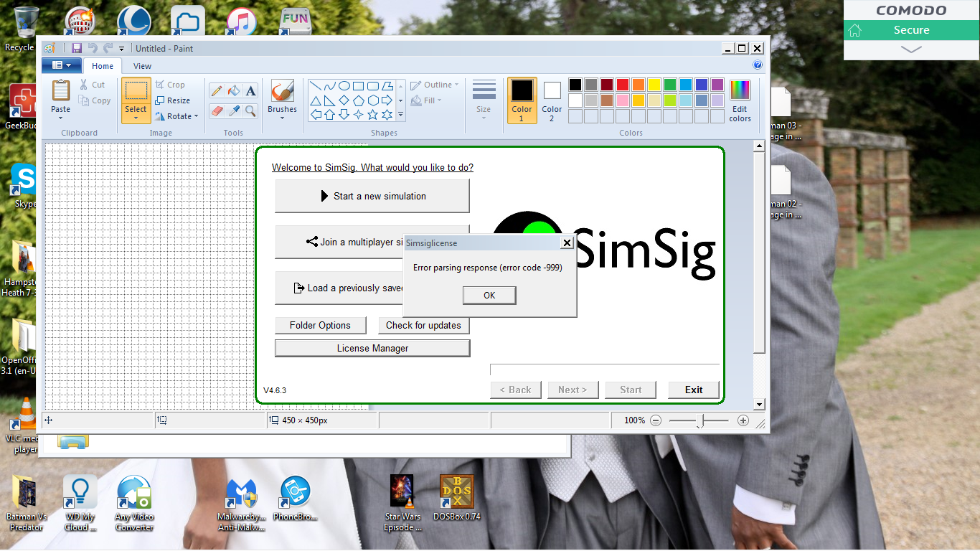Open the Paste dropdown arrow
The image size is (980, 551).
(x=61, y=118)
